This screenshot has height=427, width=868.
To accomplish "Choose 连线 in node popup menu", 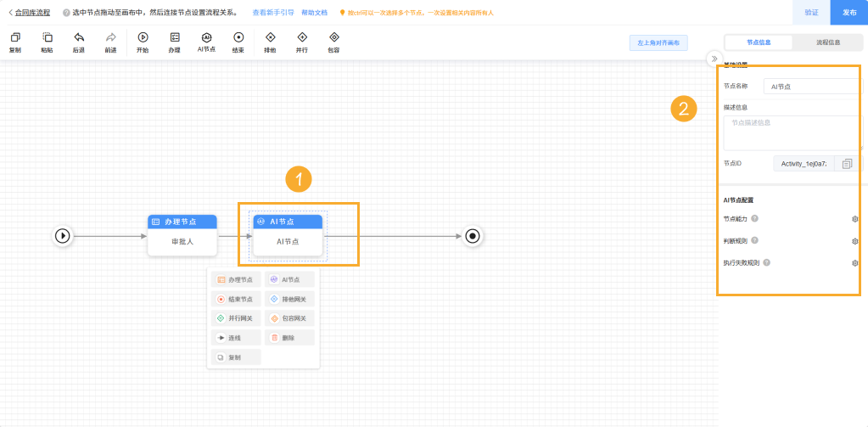I will pos(236,338).
